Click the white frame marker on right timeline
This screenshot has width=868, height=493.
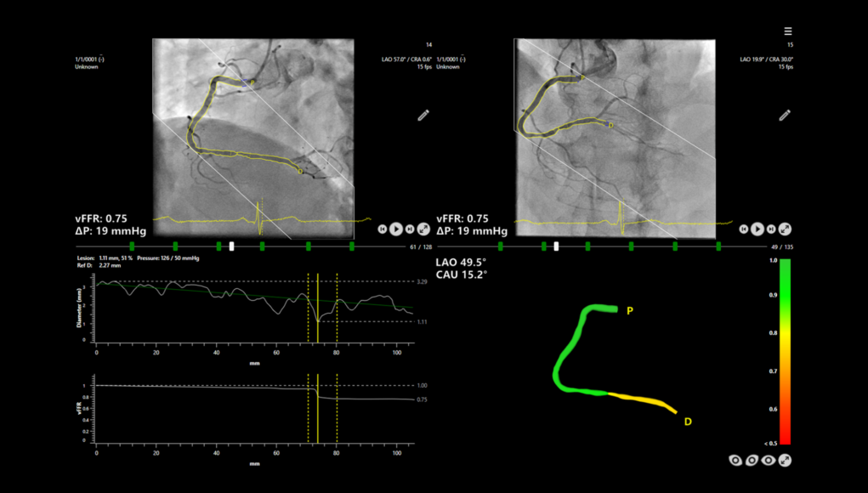point(556,246)
